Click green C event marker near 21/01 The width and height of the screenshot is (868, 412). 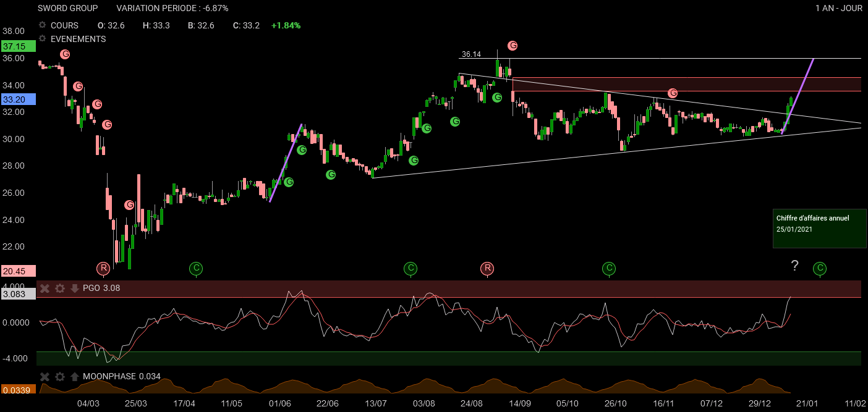point(820,268)
